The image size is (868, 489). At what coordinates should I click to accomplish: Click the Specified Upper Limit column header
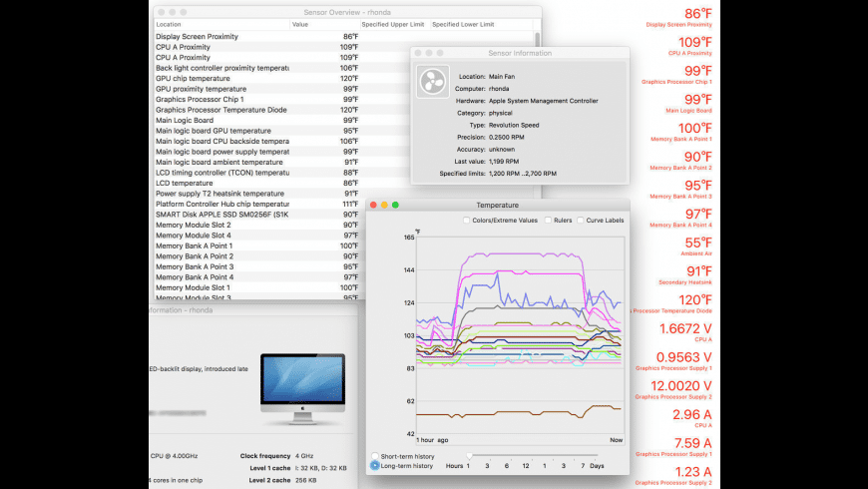point(394,24)
